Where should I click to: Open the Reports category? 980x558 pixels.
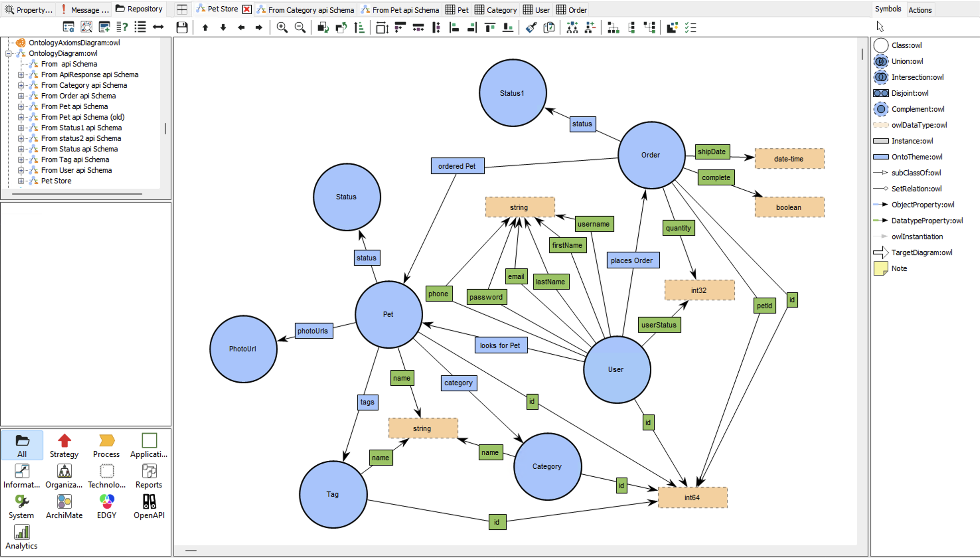[x=149, y=476]
